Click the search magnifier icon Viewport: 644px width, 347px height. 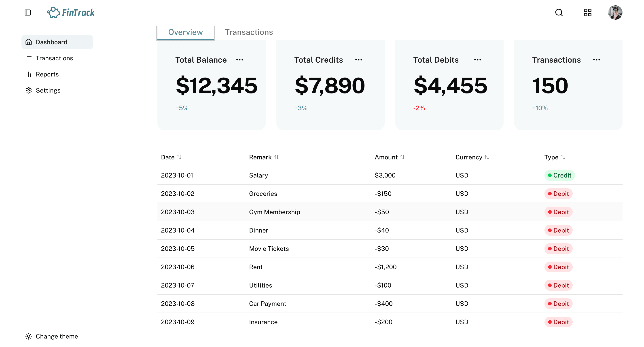coord(559,13)
